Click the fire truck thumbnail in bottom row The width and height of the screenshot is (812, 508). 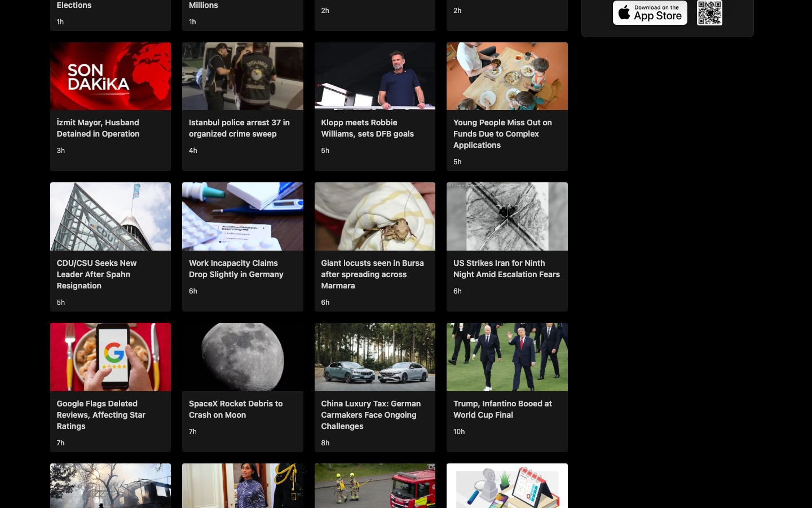click(375, 485)
